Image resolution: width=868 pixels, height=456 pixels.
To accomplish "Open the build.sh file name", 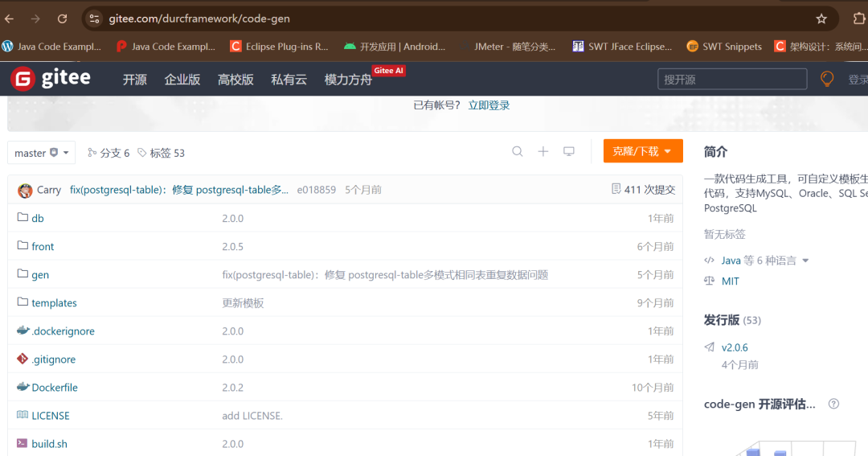I will (x=49, y=444).
